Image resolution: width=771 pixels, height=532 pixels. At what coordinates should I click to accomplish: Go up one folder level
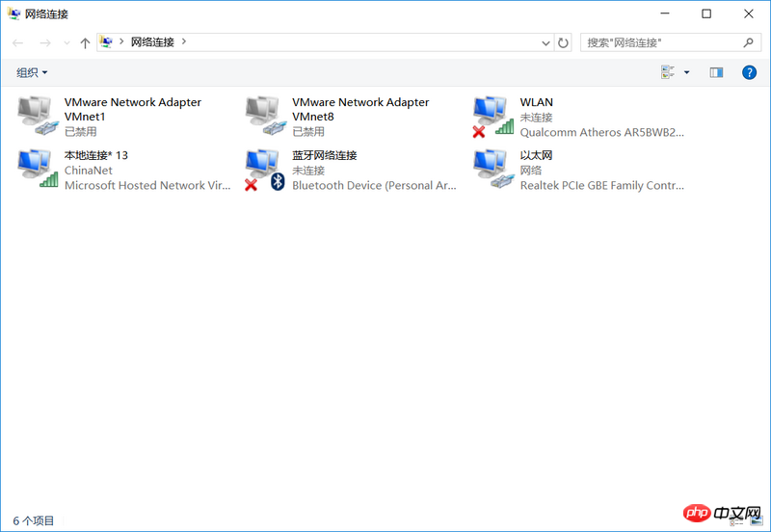tap(85, 42)
